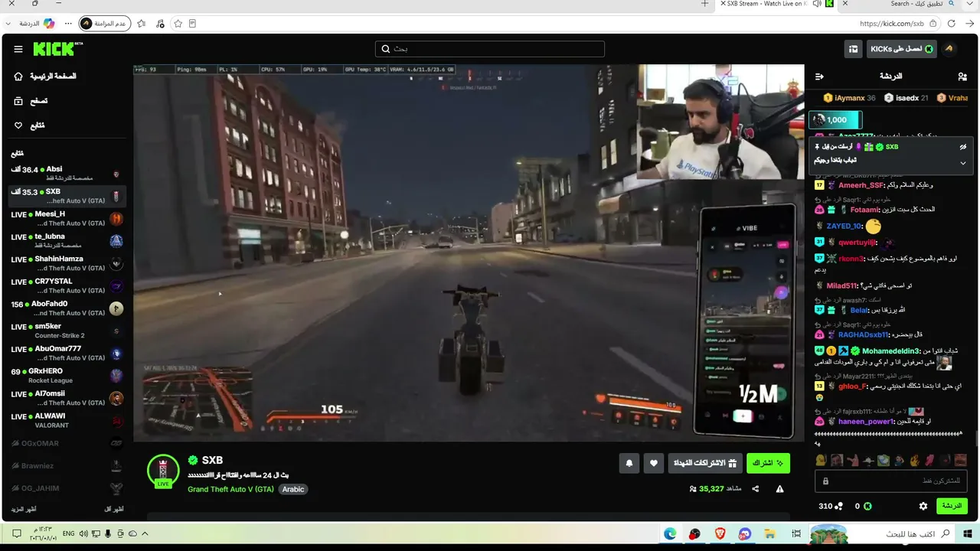Unpin the pinned chat message
The width and height of the screenshot is (980, 551).
point(963,147)
